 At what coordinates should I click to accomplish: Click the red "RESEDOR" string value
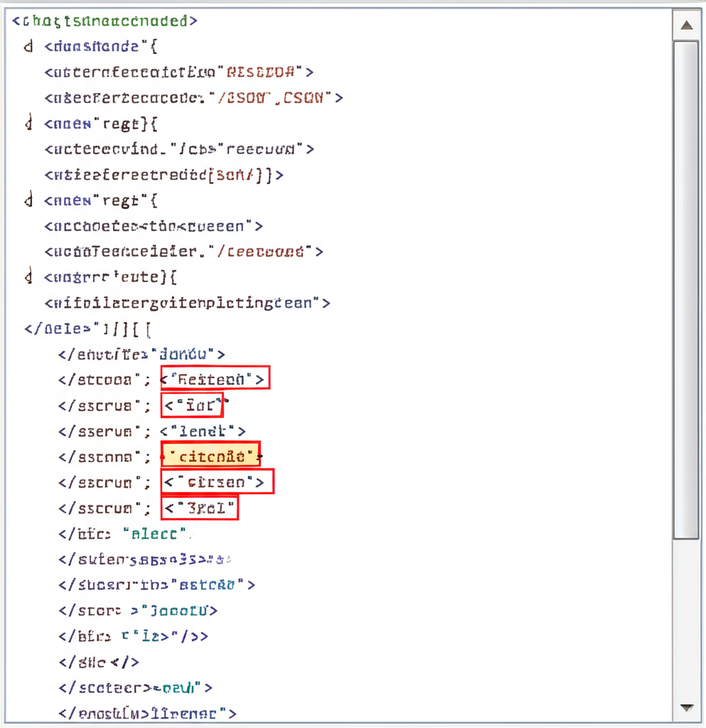[264, 72]
